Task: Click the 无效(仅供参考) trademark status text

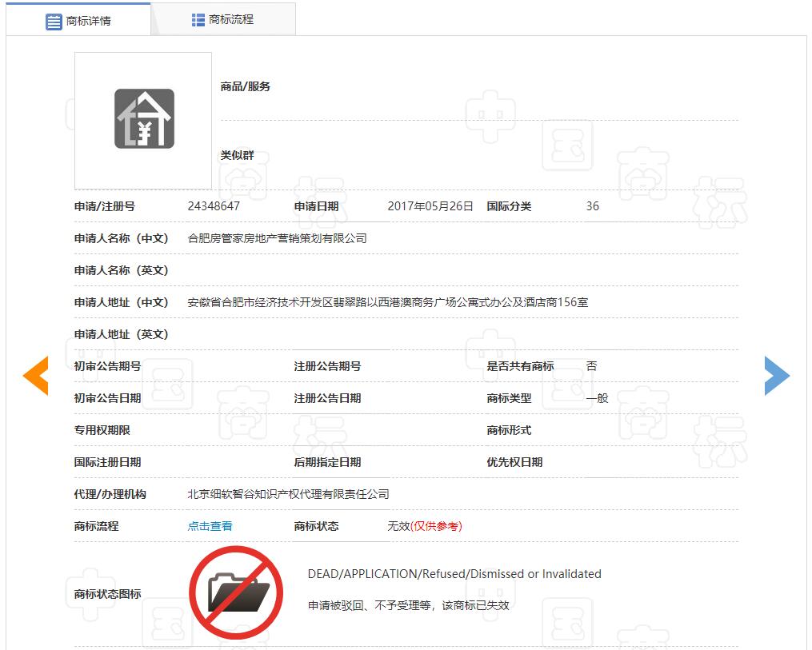Action: coord(424,526)
